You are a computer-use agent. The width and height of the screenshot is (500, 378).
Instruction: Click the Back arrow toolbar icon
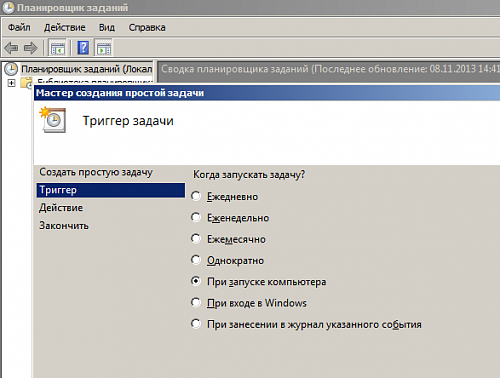[x=11, y=48]
